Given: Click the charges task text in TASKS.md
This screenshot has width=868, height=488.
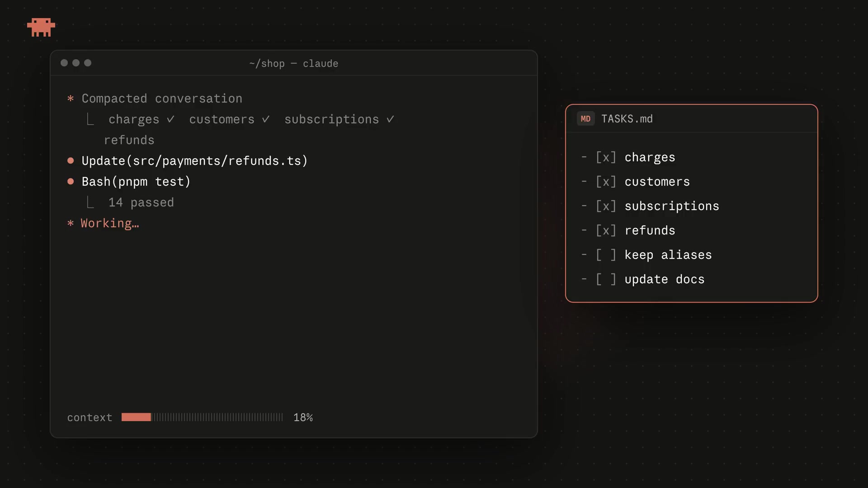Looking at the screenshot, I should click(x=650, y=157).
